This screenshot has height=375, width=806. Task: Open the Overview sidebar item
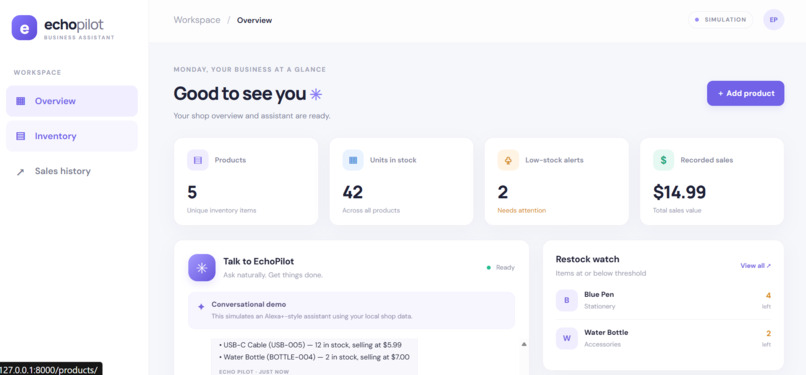point(71,101)
